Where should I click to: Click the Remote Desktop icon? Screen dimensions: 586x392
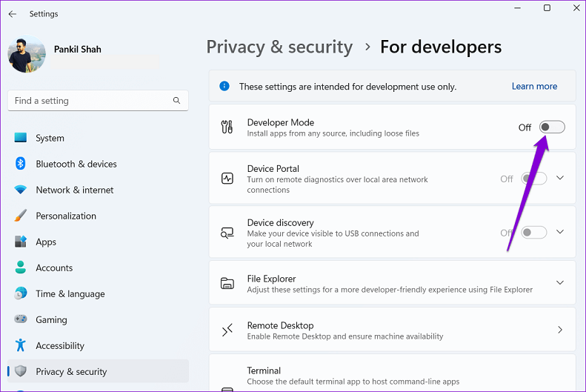(227, 330)
